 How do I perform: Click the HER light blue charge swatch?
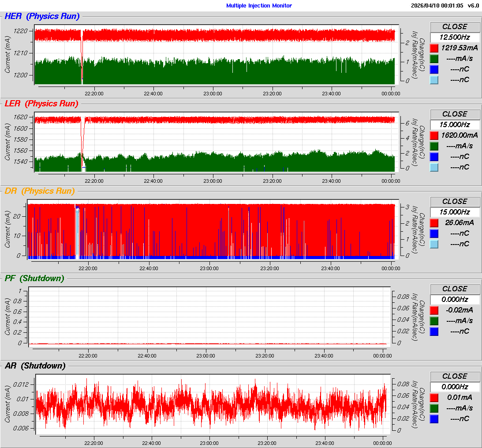434,80
